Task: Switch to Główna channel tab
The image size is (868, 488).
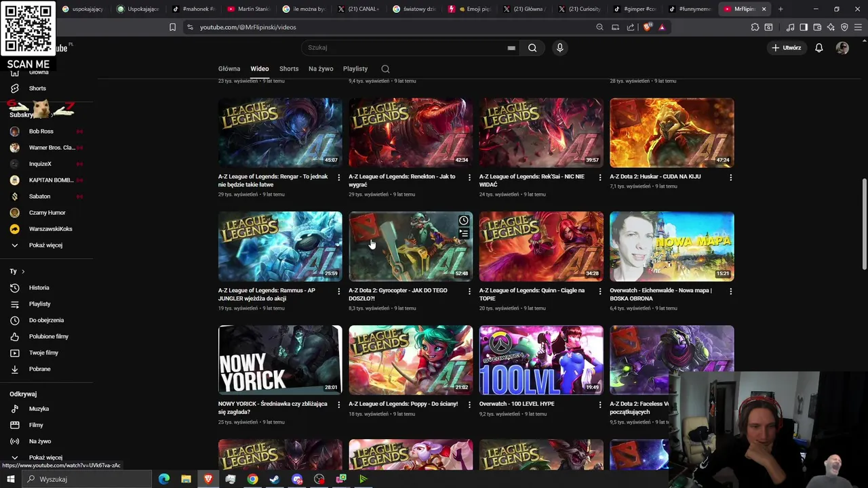Action: tap(229, 68)
